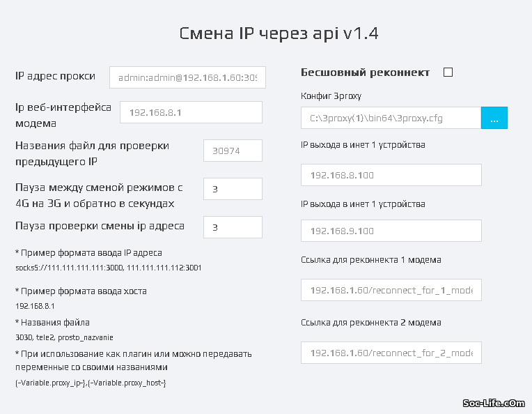Click the output IP field showing 192.168.8.100
This screenshot has width=532, height=414.
click(391, 175)
